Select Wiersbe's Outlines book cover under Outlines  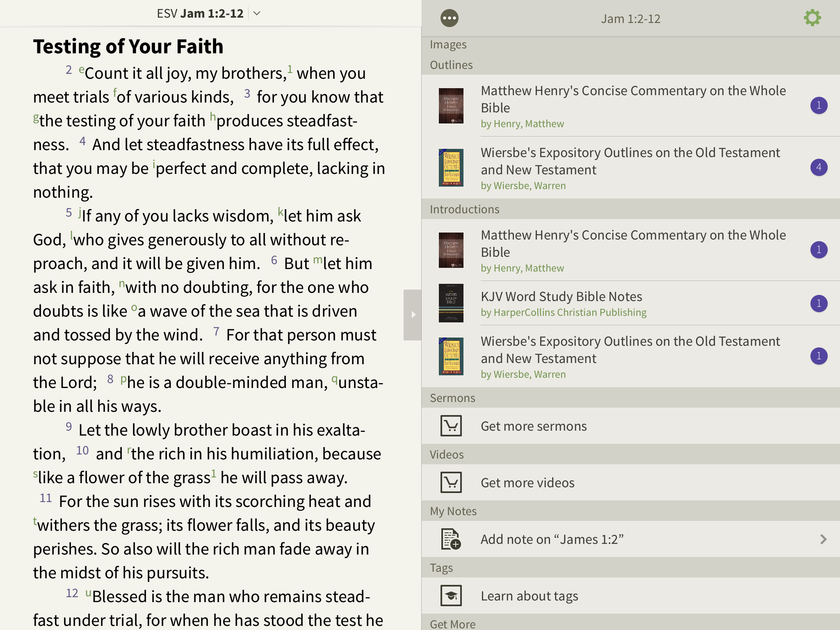tap(451, 167)
